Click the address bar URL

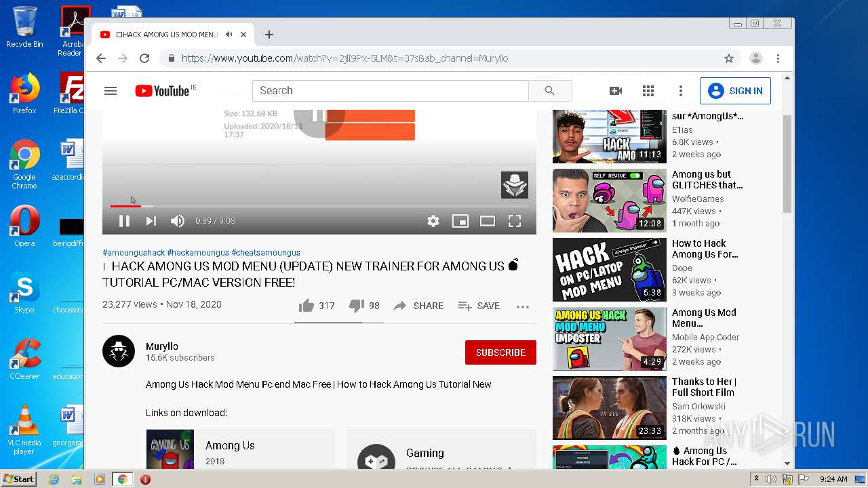coord(344,58)
